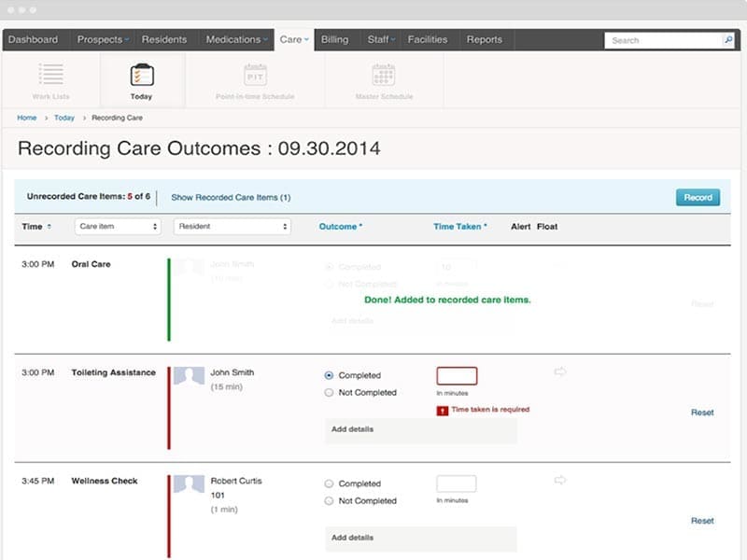Viewport: 747px width, 560px height.
Task: Click the 'Time taken is required' message
Action: pos(490,410)
